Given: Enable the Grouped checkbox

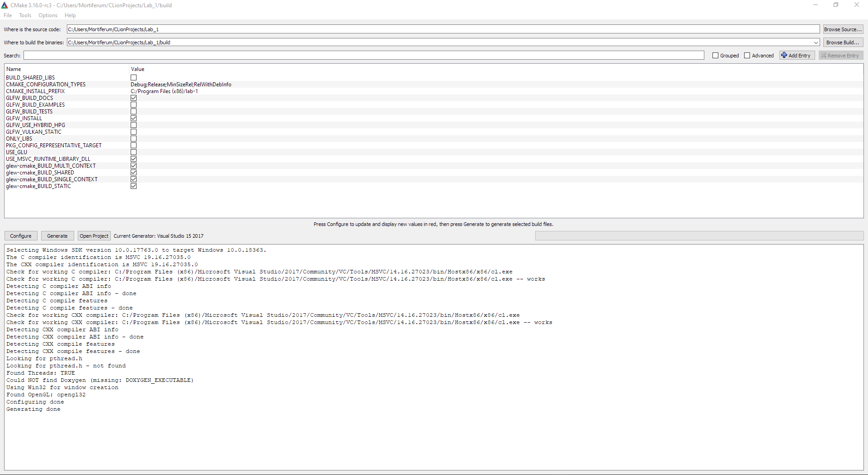Looking at the screenshot, I should [716, 55].
